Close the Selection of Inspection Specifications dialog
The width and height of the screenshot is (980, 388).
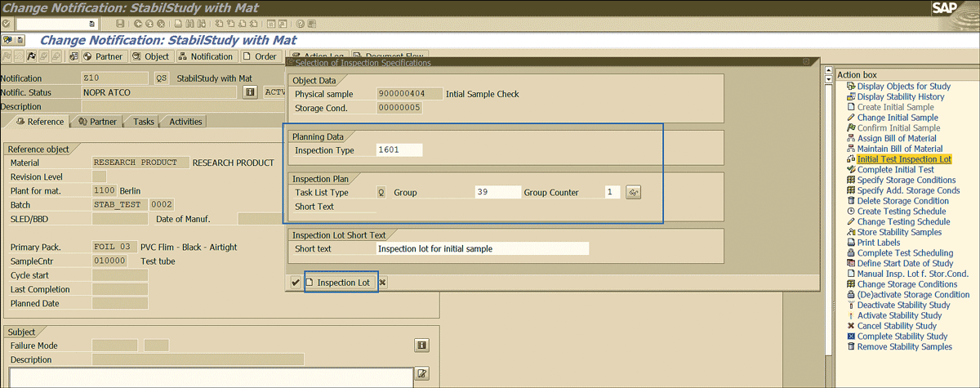pos(806,62)
